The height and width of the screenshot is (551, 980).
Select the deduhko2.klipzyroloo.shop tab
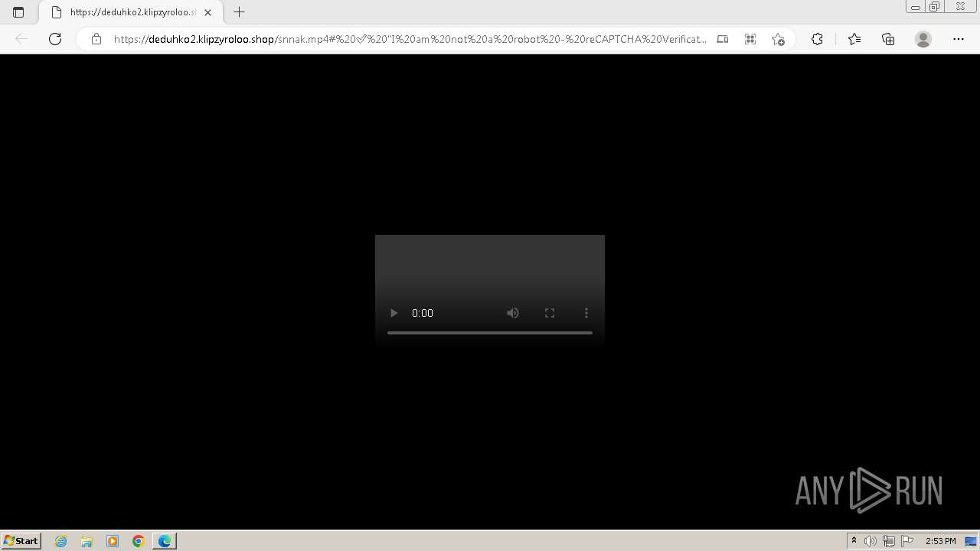pos(130,12)
